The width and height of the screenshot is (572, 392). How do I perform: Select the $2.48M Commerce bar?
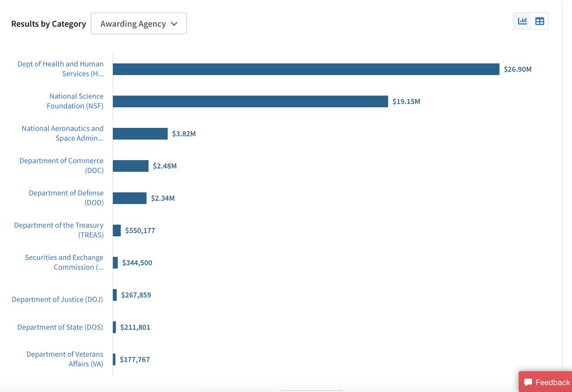(131, 166)
